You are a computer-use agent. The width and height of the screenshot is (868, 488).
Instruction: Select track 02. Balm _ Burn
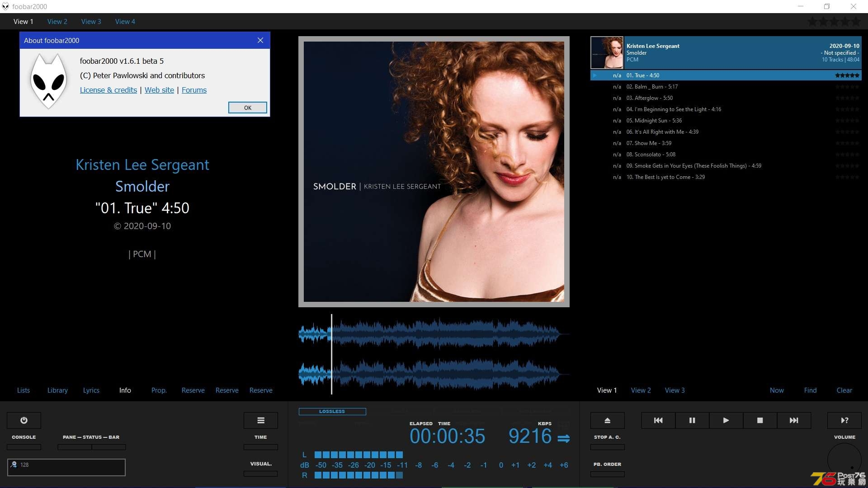[x=726, y=87]
